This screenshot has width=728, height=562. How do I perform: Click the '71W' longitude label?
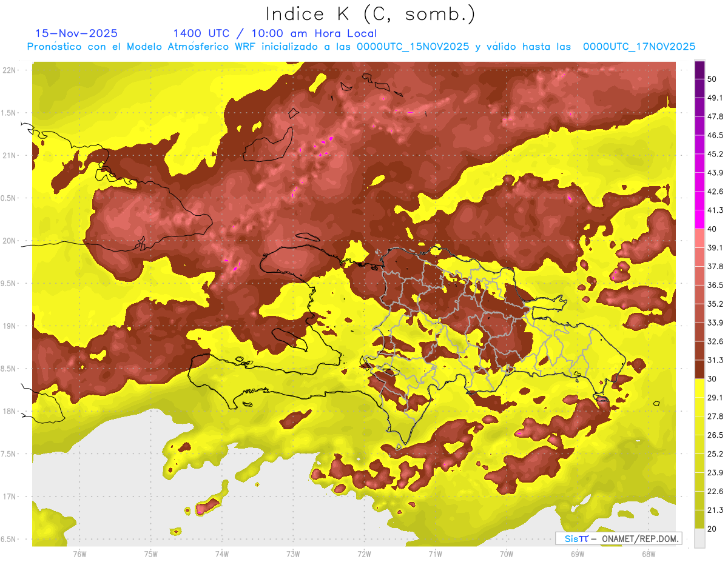coord(435,554)
